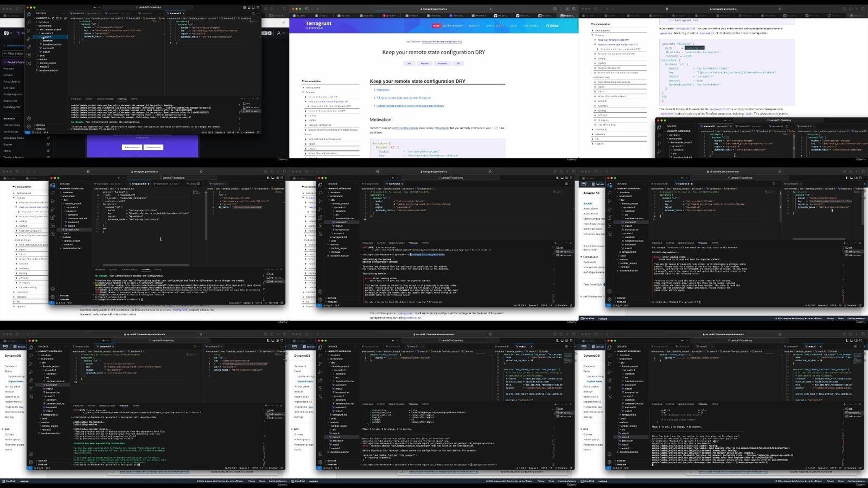
Task: Focus the Filter sidebar field on Terraform Registry
Action: [15, 54]
